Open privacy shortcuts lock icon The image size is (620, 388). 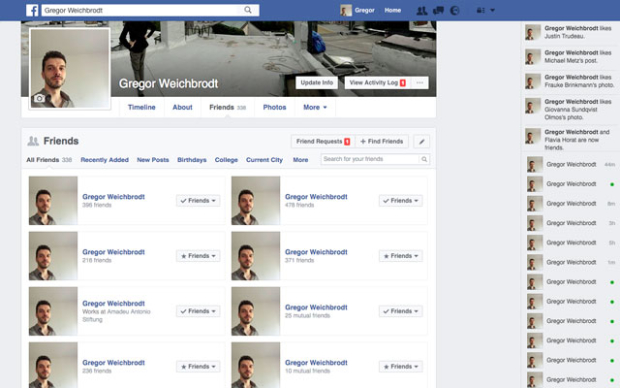[x=480, y=11]
